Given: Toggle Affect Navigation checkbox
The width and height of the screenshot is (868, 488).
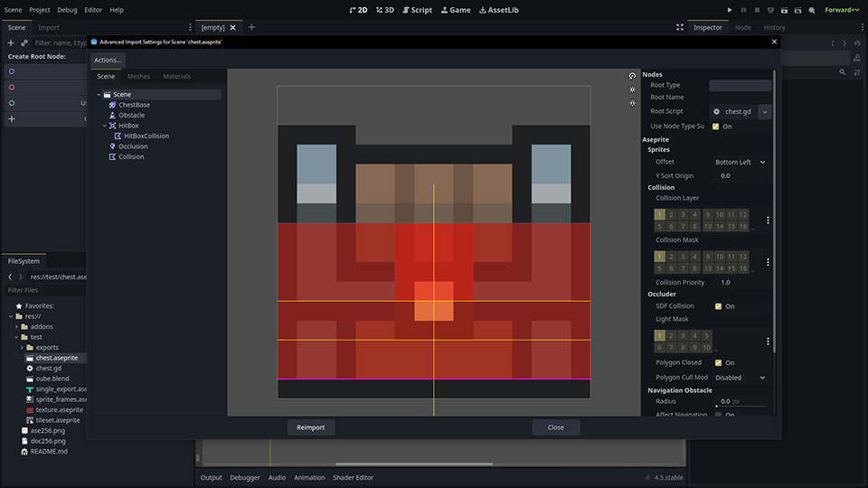Looking at the screenshot, I should tap(718, 414).
